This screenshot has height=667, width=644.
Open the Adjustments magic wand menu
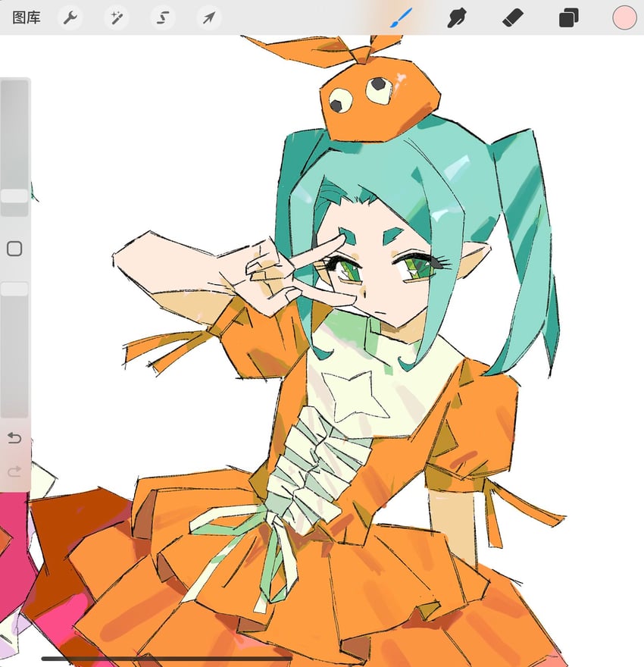[x=117, y=18]
